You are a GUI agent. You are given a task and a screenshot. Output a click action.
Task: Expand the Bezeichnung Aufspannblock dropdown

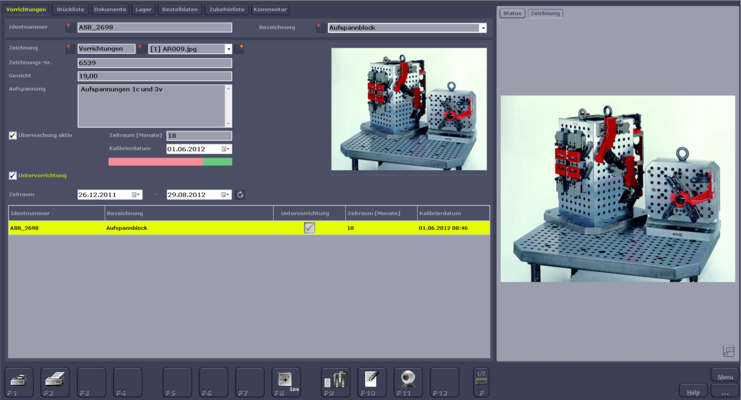pyautogui.click(x=483, y=28)
